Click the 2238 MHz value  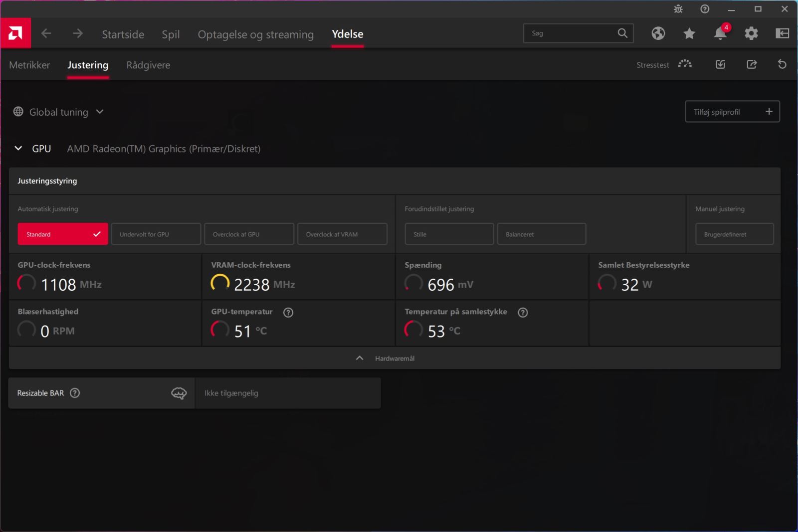pos(264,284)
